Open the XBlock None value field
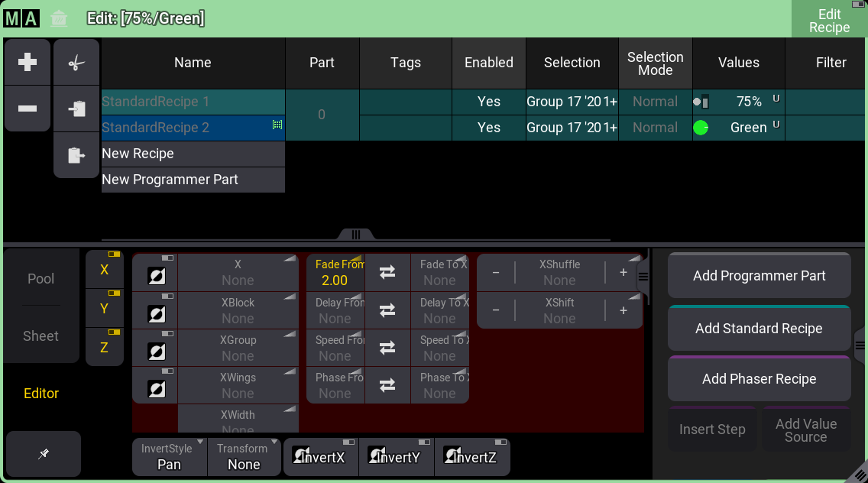This screenshot has width=868, height=483. (238, 310)
